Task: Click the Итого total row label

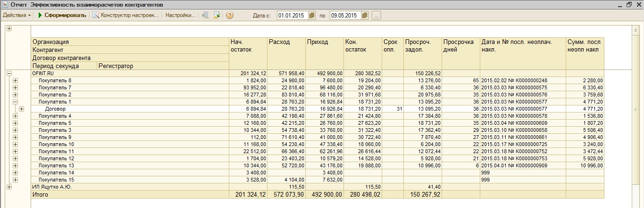Action: pyautogui.click(x=130, y=194)
